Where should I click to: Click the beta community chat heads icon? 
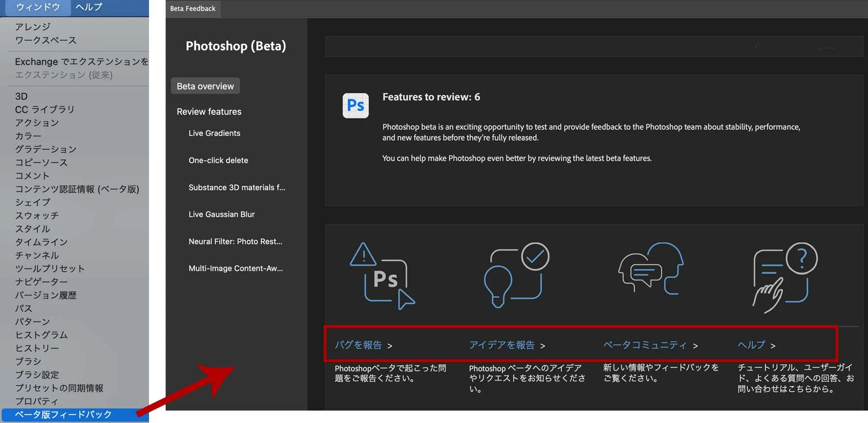(x=651, y=269)
